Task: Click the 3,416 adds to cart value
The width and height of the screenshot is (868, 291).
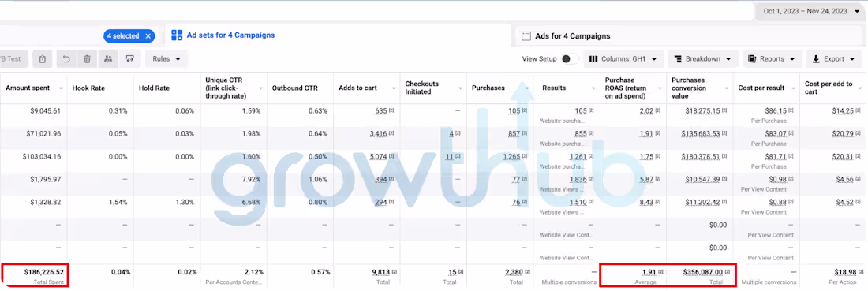Action: pyautogui.click(x=378, y=133)
